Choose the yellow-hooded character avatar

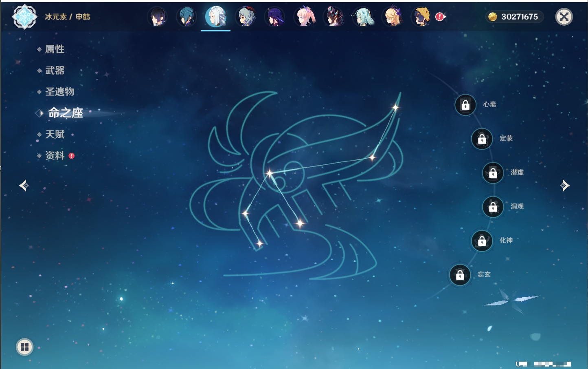pyautogui.click(x=421, y=17)
